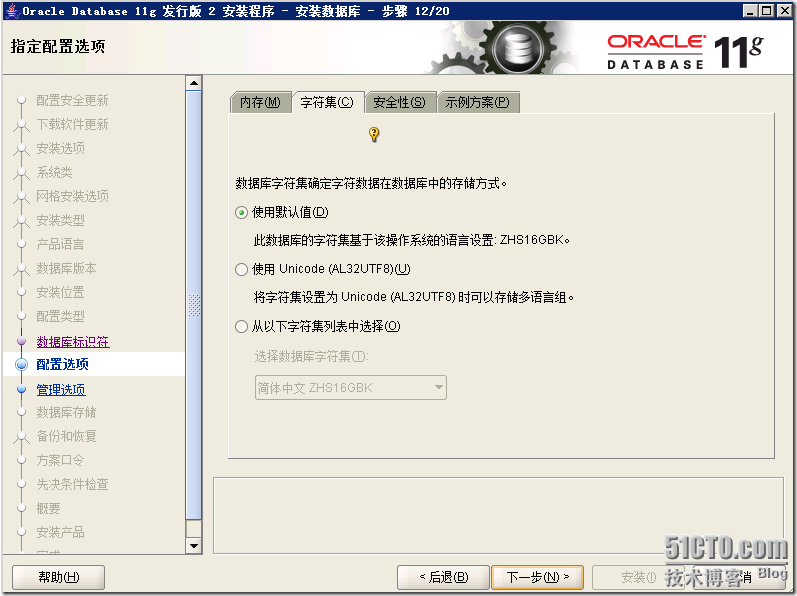Switch to the 示例方案(P) tab
This screenshot has width=797, height=596.
click(478, 102)
